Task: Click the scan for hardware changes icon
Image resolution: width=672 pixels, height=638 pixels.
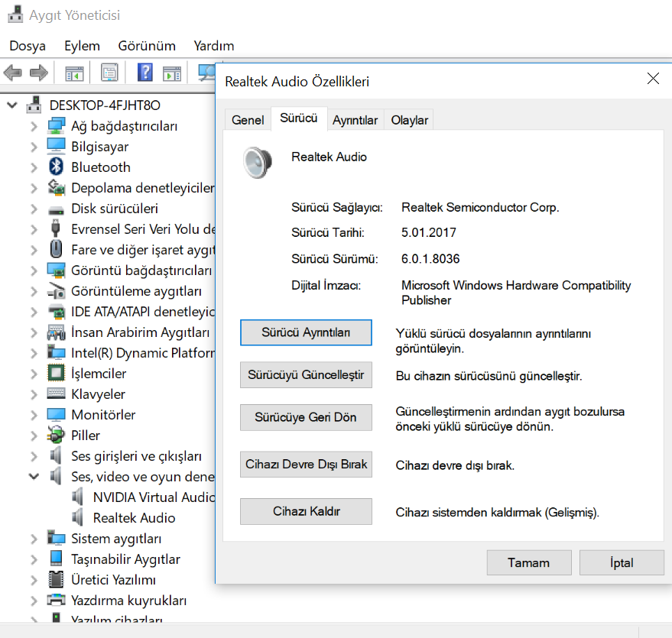Action: 206,73
